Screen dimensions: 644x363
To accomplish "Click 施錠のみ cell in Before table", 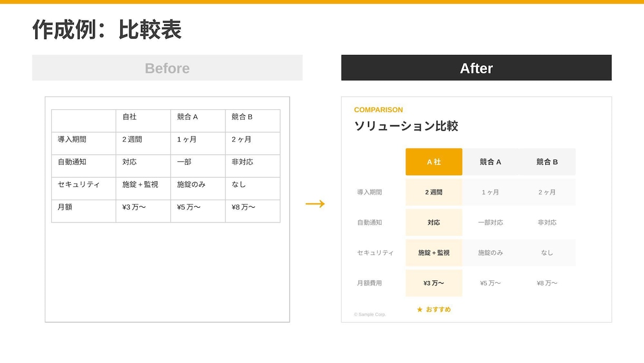I will pyautogui.click(x=198, y=189).
